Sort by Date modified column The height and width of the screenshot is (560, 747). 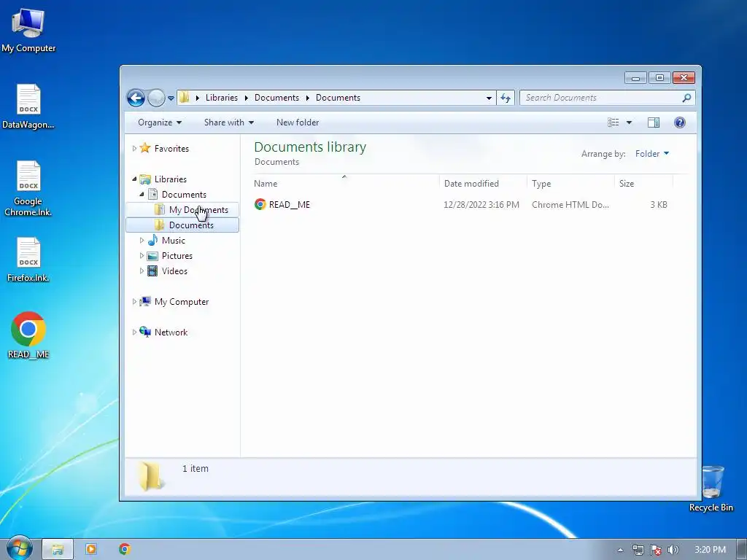click(483, 183)
